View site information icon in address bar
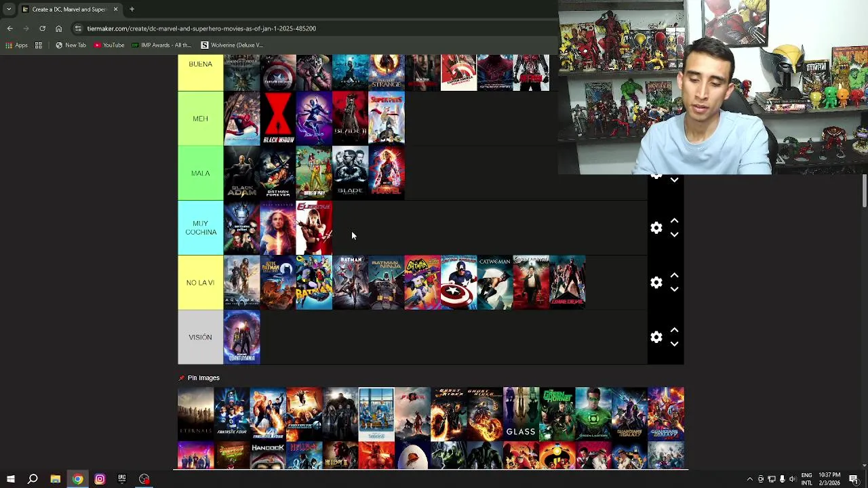 (78, 28)
